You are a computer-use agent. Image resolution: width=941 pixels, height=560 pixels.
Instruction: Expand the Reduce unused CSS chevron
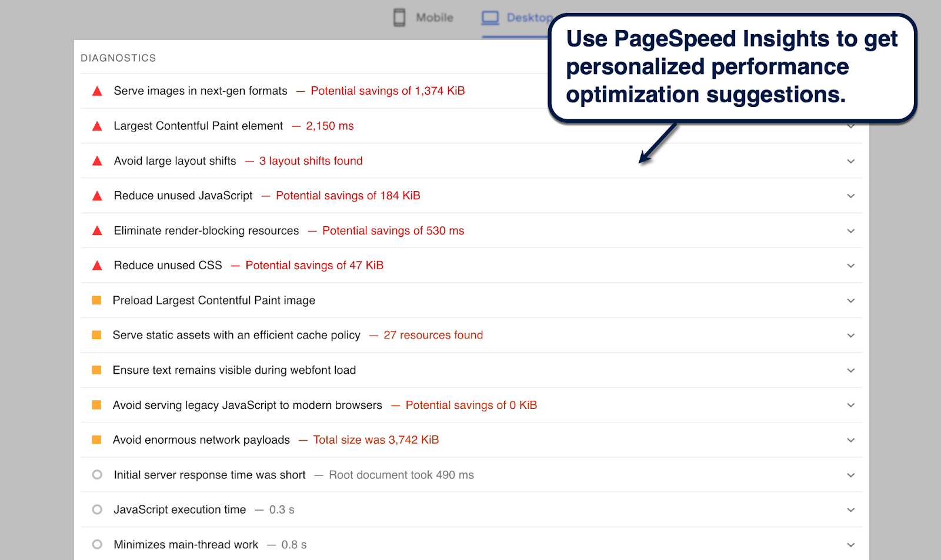coord(850,266)
